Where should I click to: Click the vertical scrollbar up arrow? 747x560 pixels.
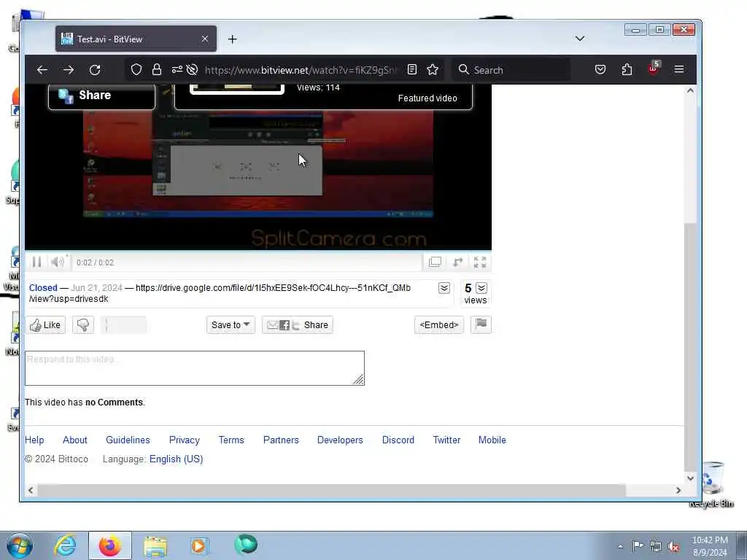(690, 90)
